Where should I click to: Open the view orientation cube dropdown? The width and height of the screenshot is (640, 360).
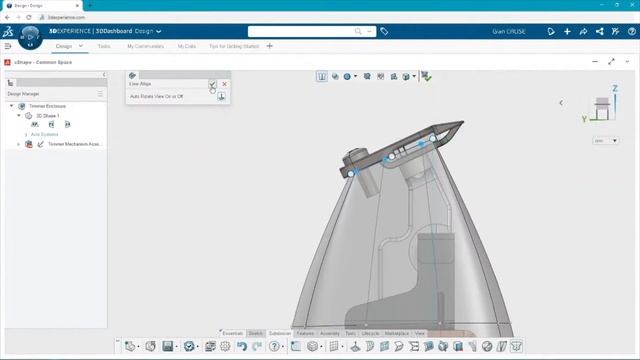414,76
